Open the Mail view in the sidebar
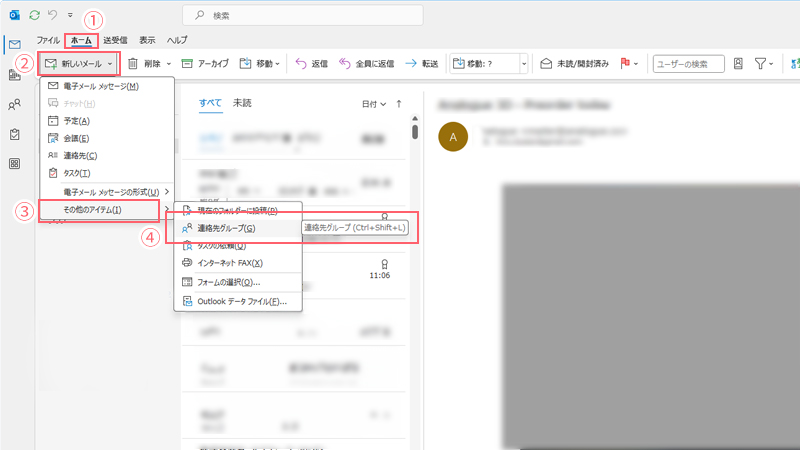Image resolution: width=800 pixels, height=450 pixels. (15, 44)
